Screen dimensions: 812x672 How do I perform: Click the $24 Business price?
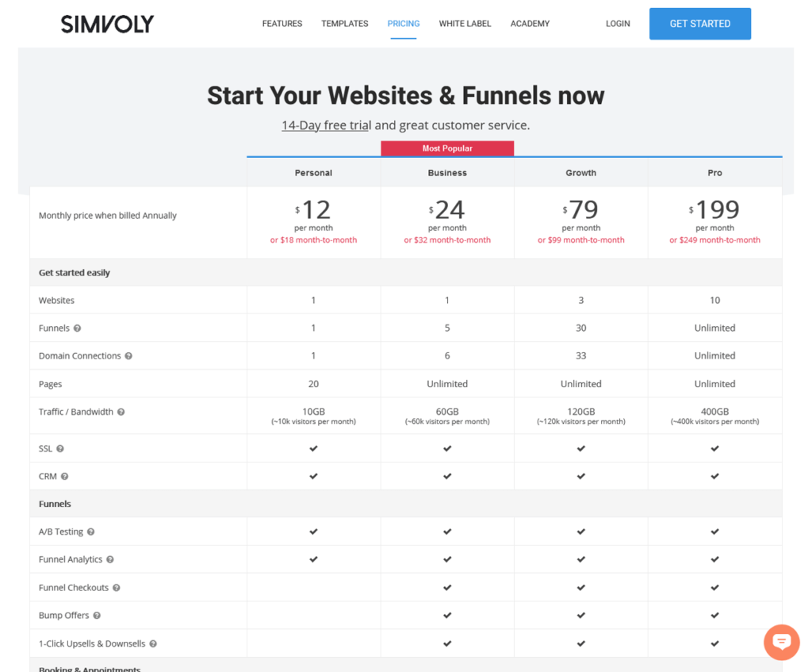coord(447,209)
